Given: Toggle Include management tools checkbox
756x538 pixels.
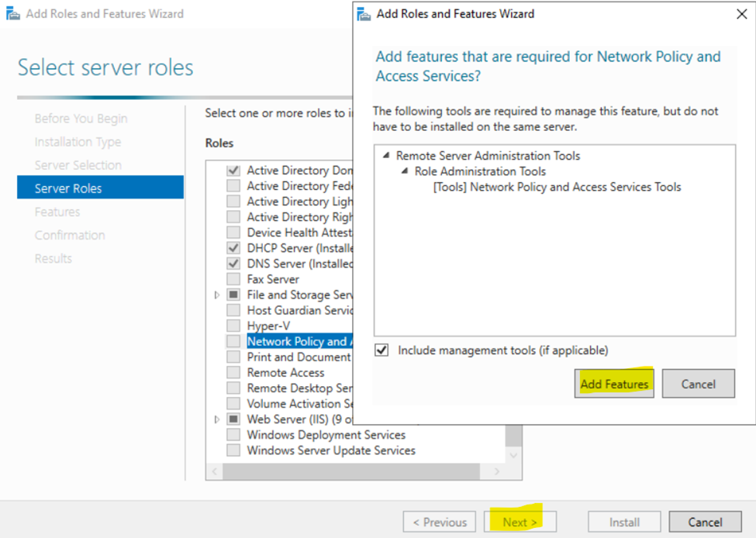Looking at the screenshot, I should (381, 350).
